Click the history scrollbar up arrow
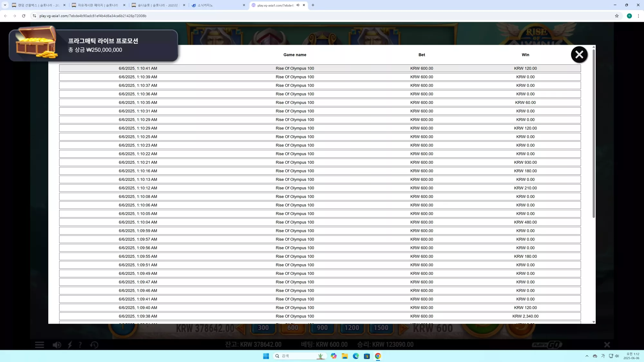The width and height of the screenshot is (644, 362). [x=593, y=47]
